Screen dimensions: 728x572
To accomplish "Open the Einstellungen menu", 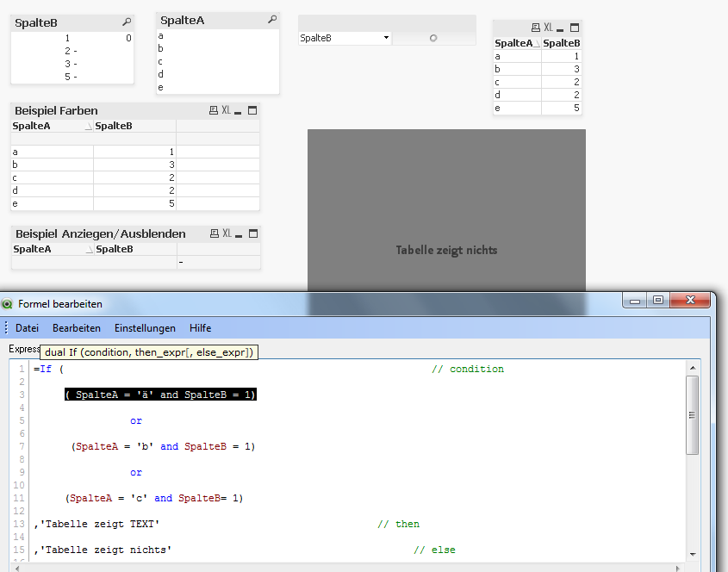I will (145, 328).
